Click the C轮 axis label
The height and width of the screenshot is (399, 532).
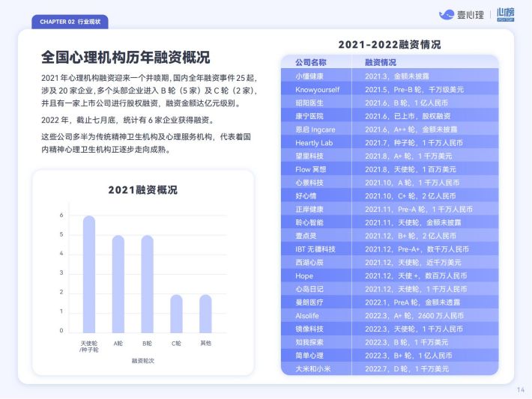tap(176, 344)
